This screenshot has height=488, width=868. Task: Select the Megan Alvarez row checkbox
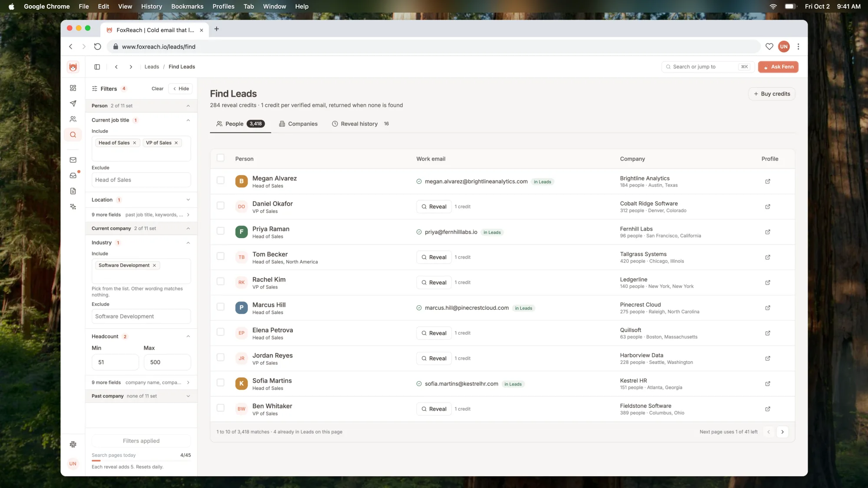(x=220, y=180)
